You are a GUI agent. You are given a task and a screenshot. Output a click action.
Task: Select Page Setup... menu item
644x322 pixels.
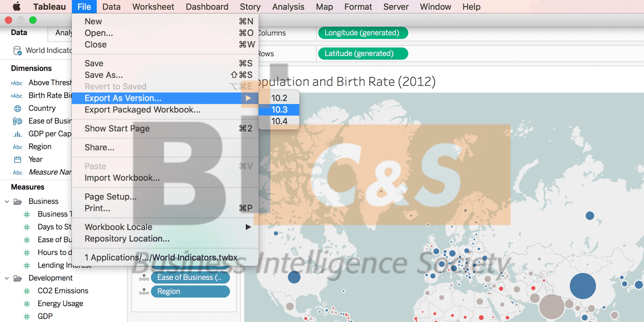[x=165, y=197]
